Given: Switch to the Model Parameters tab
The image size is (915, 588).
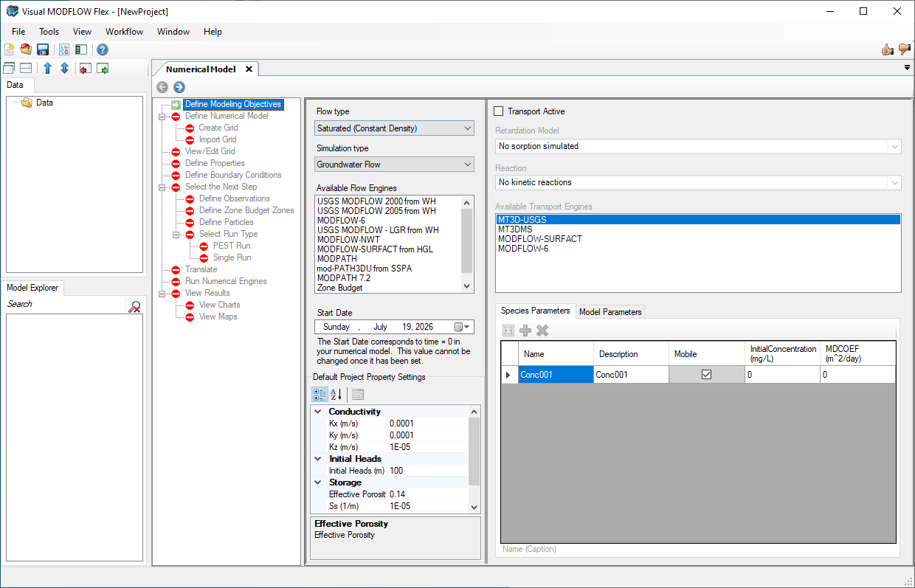Looking at the screenshot, I should point(611,312).
